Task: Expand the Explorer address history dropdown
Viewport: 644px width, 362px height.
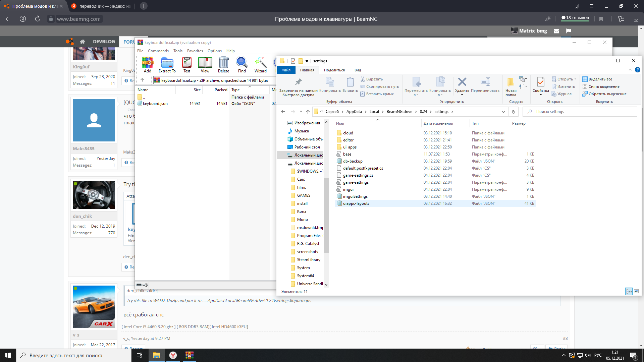Action: (x=503, y=112)
